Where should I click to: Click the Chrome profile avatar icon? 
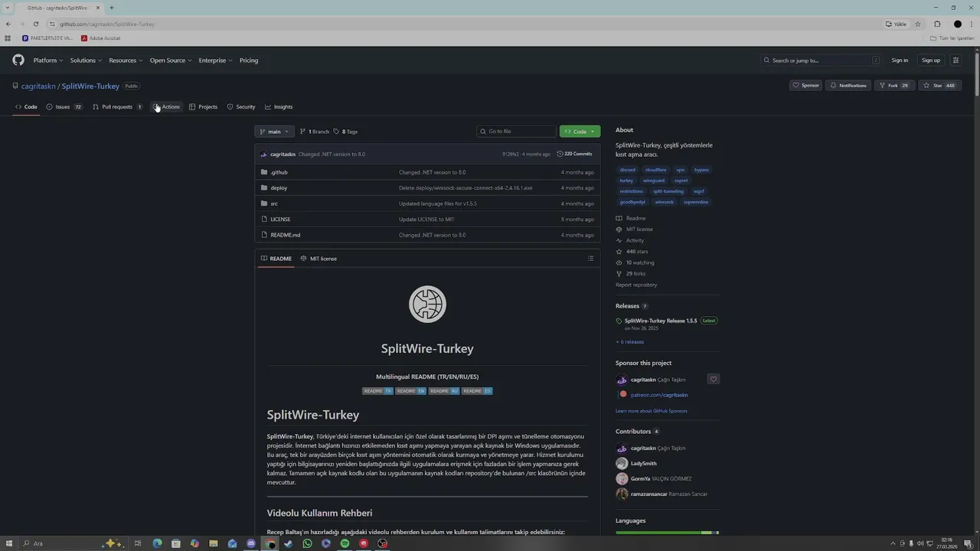[x=957, y=24]
